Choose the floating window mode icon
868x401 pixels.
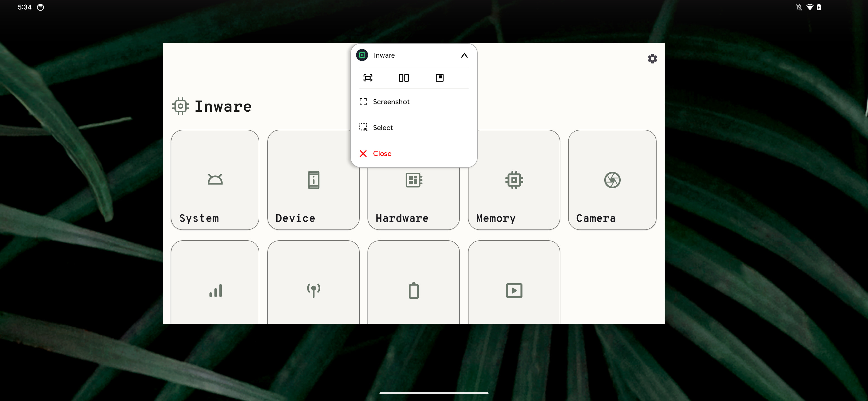439,78
